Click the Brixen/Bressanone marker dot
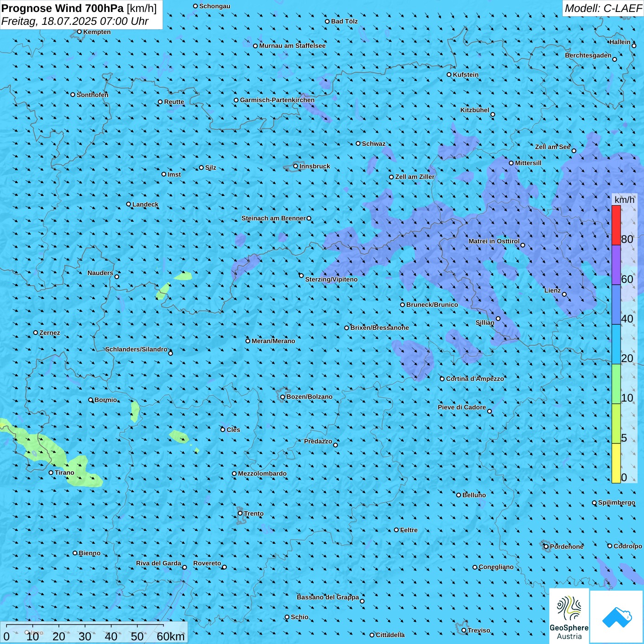Viewport: 644px width, 644px height. [x=347, y=328]
